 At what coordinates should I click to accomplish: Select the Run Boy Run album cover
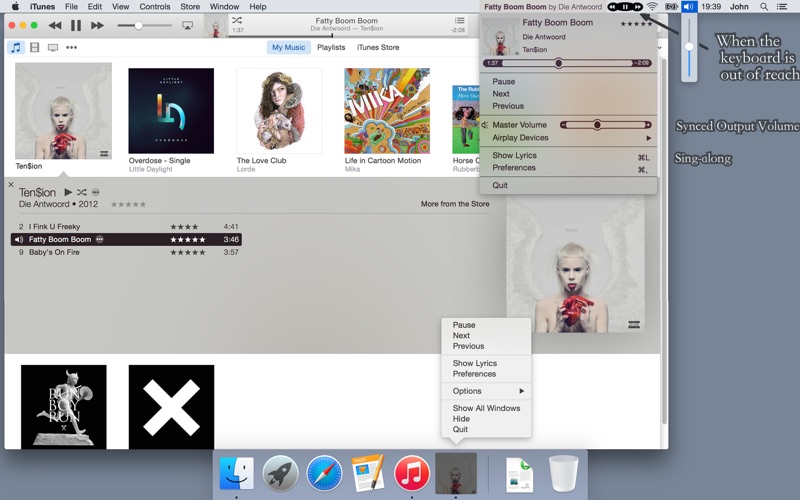coord(64,407)
